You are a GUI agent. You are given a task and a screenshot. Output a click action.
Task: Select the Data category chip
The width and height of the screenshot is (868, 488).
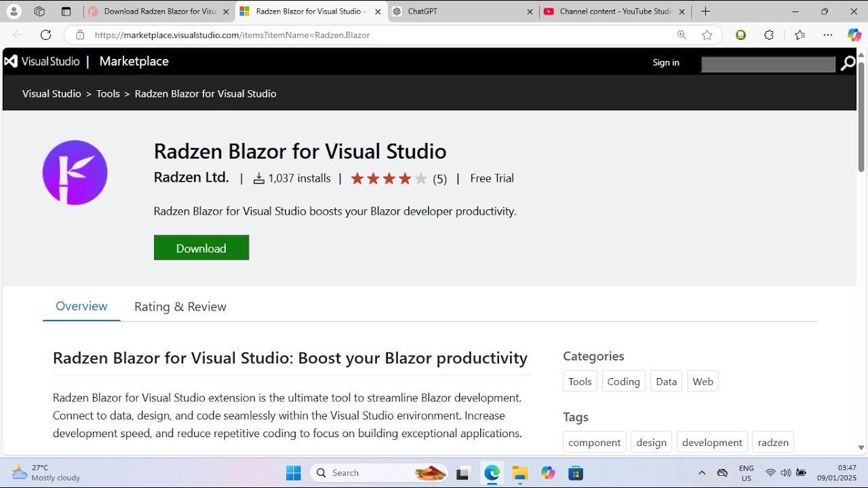click(x=667, y=382)
